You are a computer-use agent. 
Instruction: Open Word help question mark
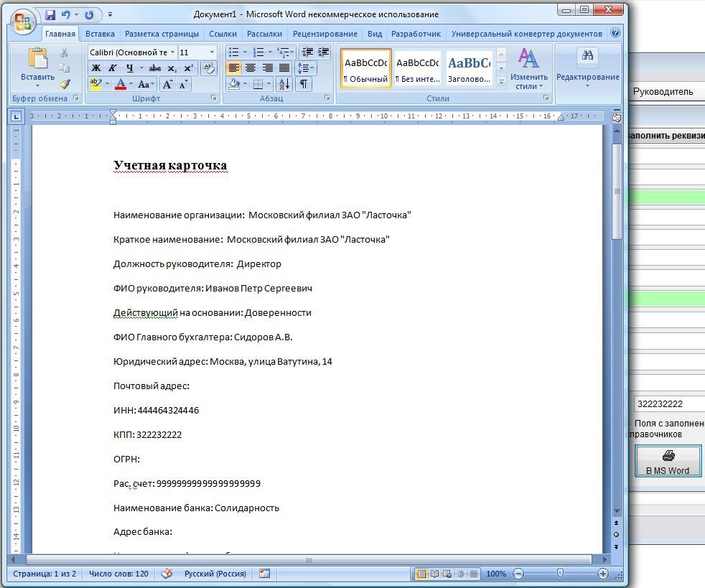[615, 32]
